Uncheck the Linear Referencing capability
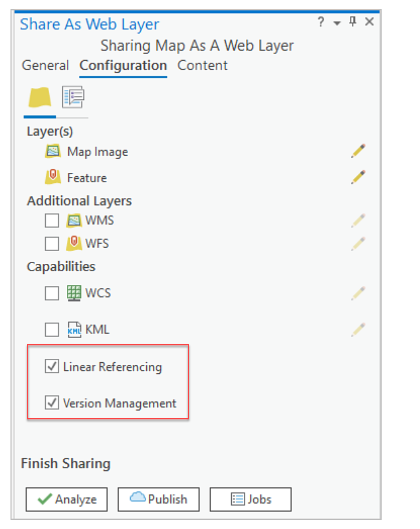Screen dimensions: 420x529 click(52, 366)
